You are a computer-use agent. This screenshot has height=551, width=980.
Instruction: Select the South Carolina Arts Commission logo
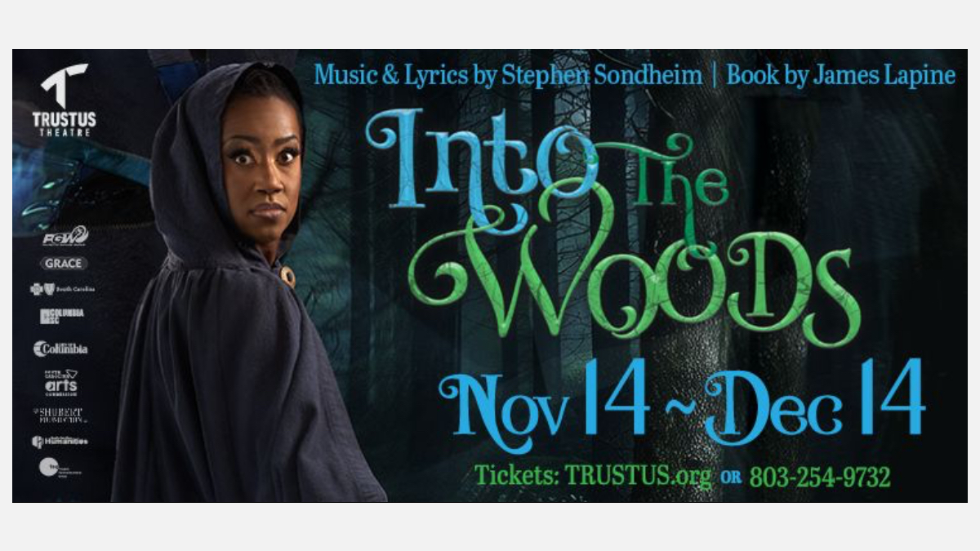point(61,381)
